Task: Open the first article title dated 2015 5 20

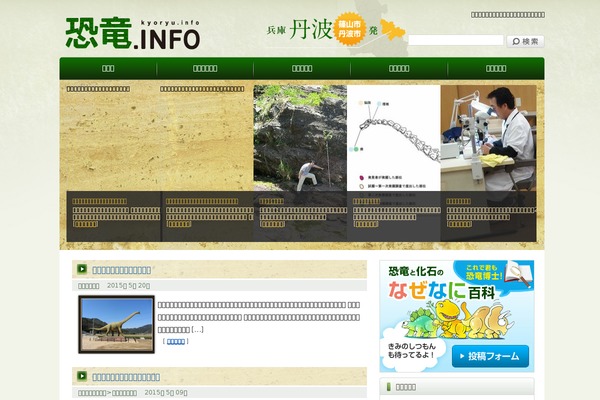Action: tap(122, 270)
